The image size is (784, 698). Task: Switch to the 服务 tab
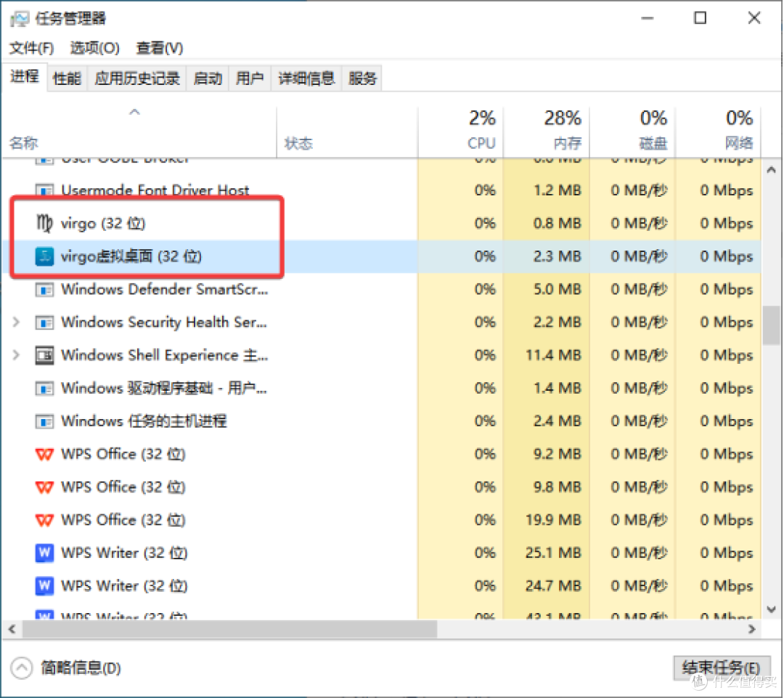362,78
